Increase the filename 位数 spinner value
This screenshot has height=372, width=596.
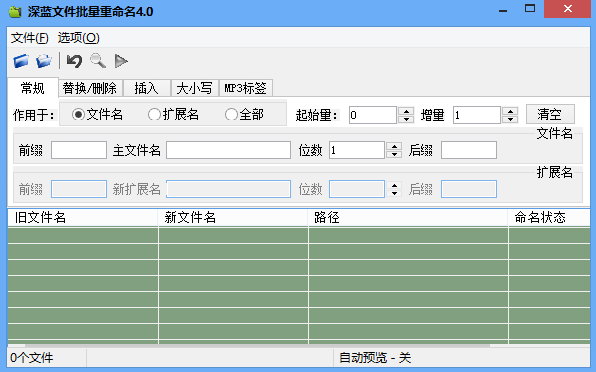394,146
